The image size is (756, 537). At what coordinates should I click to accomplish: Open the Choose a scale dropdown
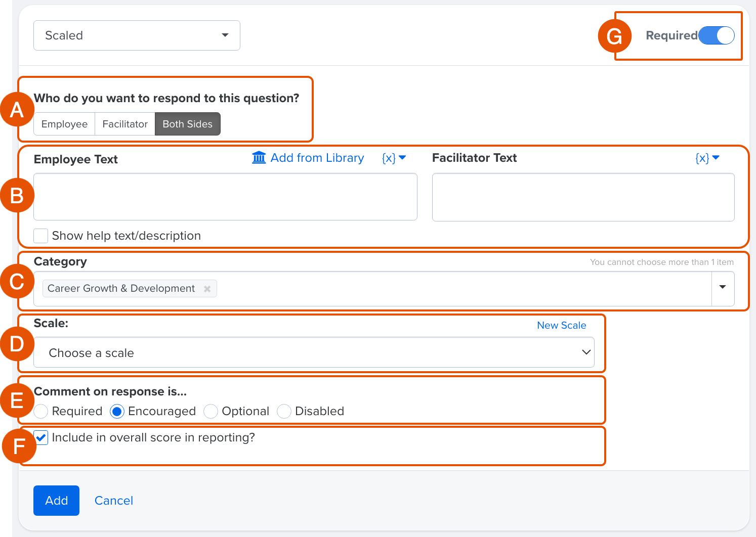click(x=314, y=352)
